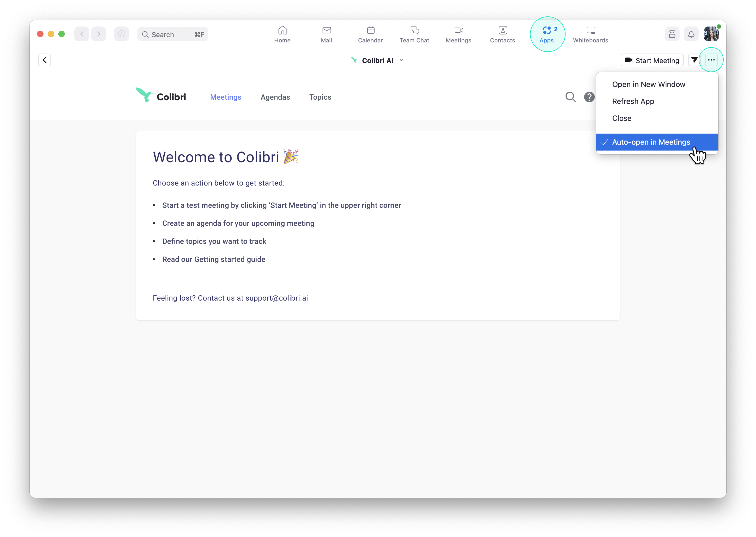
Task: Click the three-dots more options button
Action: (711, 60)
